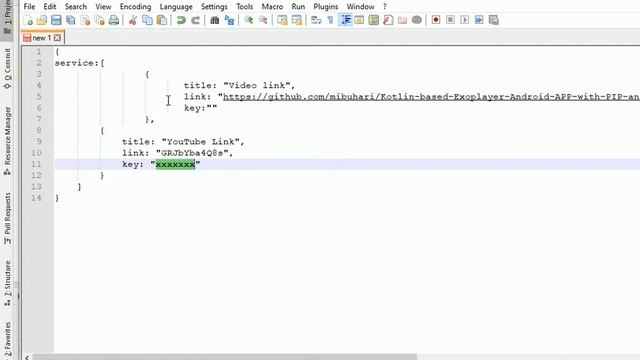Click the Open file folder icon
640x360 pixels.
pyautogui.click(x=42, y=20)
